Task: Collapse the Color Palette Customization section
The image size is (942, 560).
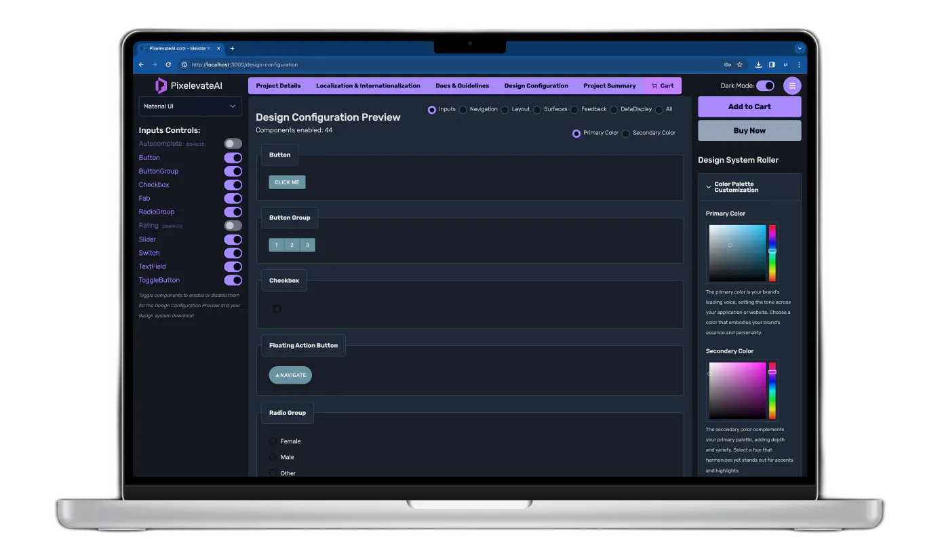Action: [749, 187]
